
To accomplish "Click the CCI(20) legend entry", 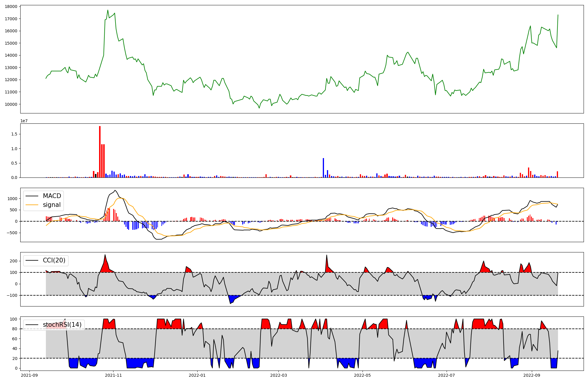I will (x=54, y=260).
